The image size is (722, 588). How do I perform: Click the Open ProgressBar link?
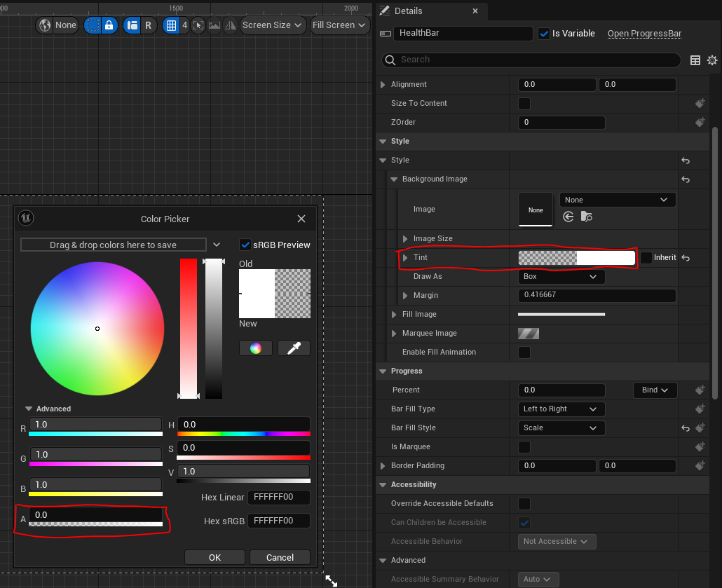point(644,34)
